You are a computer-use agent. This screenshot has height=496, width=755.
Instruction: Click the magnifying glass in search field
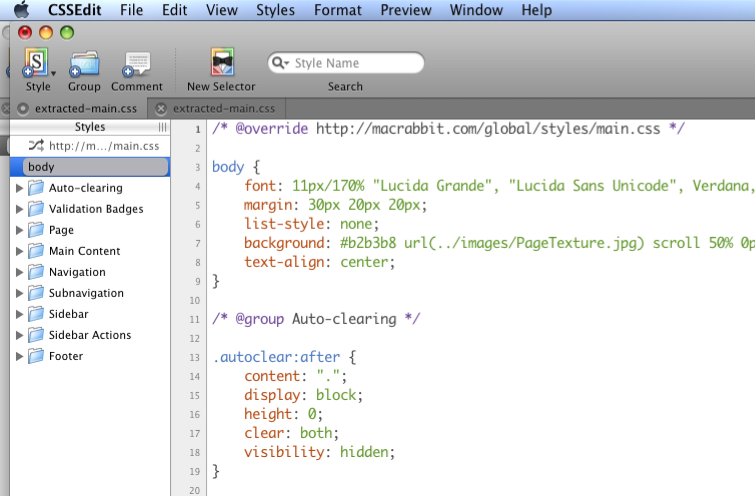[280, 64]
